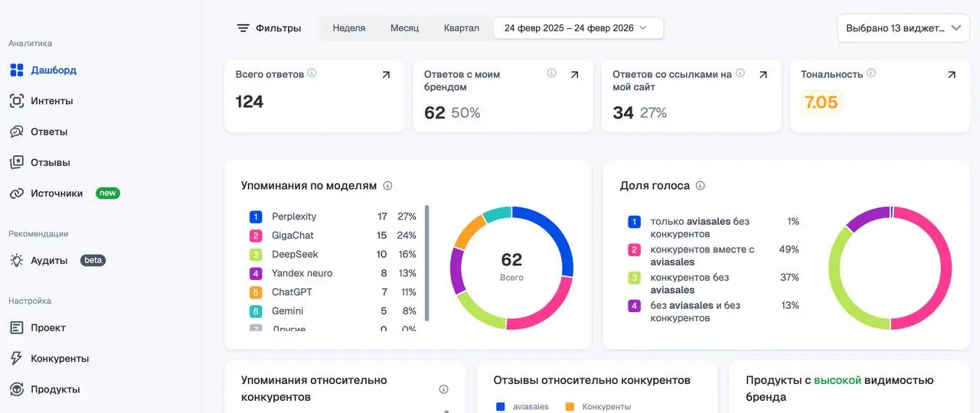The width and height of the screenshot is (980, 413).
Task: Click the только aviasales без конкурентов row
Action: 714,228
